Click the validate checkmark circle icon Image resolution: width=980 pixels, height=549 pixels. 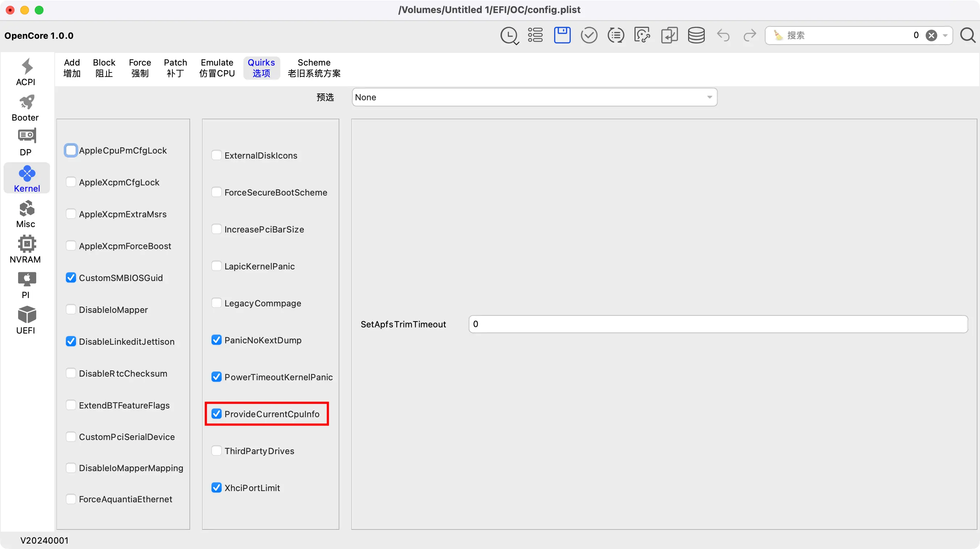tap(589, 35)
